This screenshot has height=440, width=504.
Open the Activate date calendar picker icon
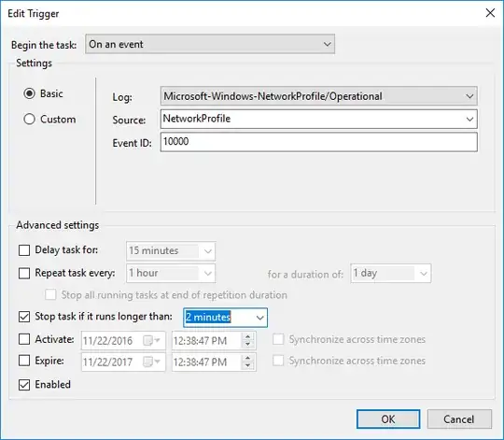point(151,340)
